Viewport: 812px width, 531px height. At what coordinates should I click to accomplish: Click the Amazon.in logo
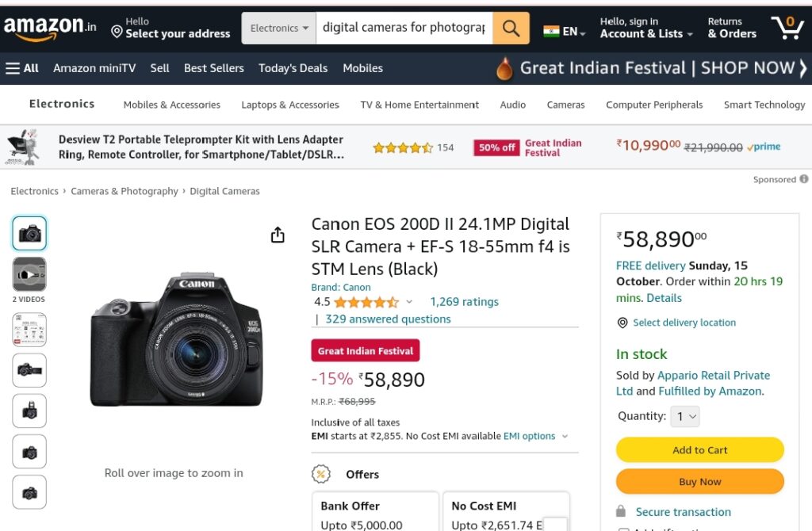(50, 28)
